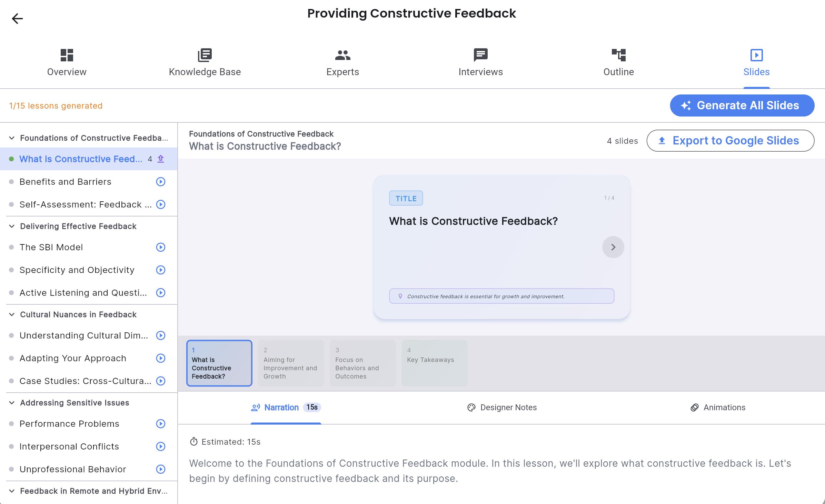
Task: Generate slides for Benefits and Barriers lesson
Action: point(160,182)
